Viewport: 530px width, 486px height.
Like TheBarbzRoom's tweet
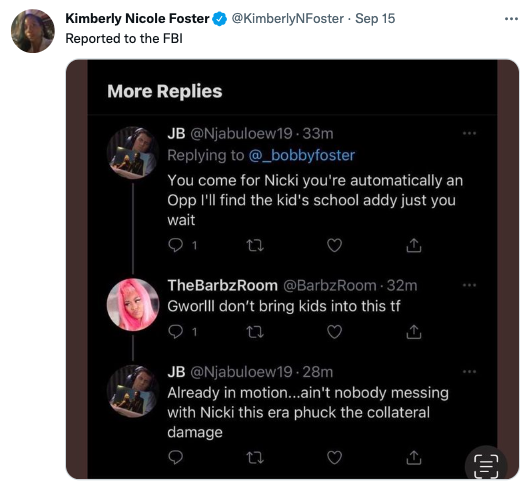point(335,332)
